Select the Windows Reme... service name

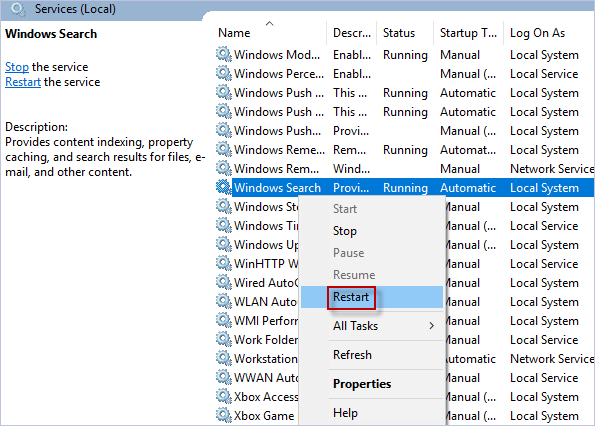click(279, 150)
